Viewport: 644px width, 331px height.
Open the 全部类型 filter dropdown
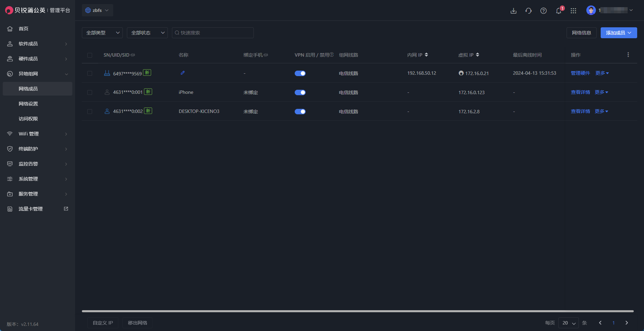coord(102,33)
